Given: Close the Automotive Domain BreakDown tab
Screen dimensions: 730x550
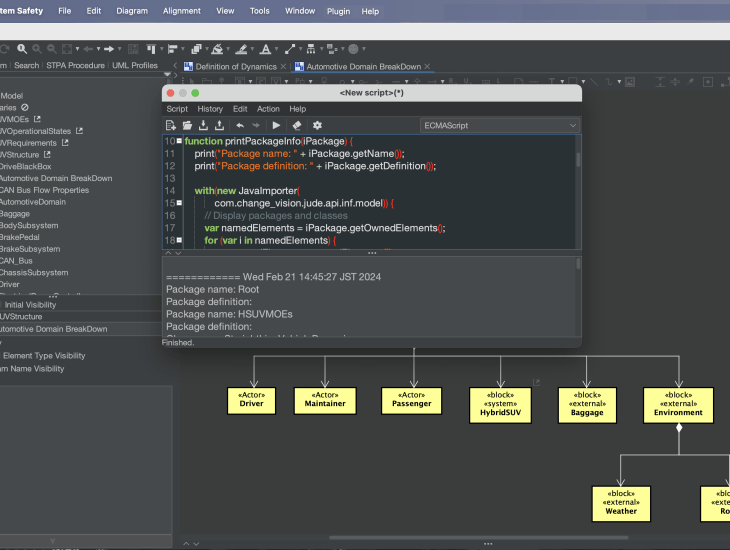Looking at the screenshot, I should click(x=427, y=66).
